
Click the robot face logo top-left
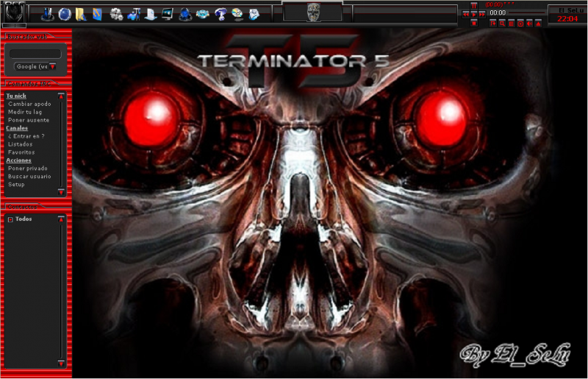pos(14,13)
